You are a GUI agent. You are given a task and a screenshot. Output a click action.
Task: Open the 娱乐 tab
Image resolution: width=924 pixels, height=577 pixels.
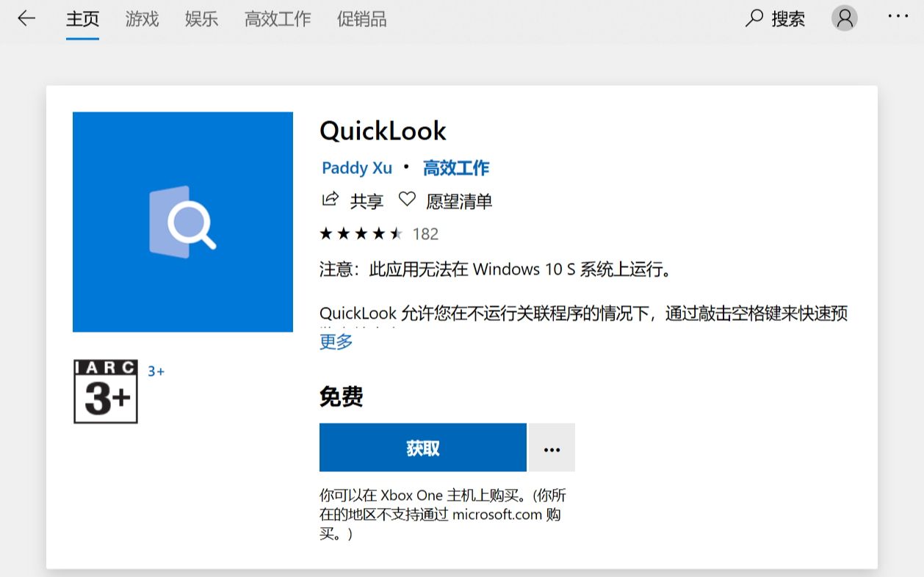pos(201,19)
